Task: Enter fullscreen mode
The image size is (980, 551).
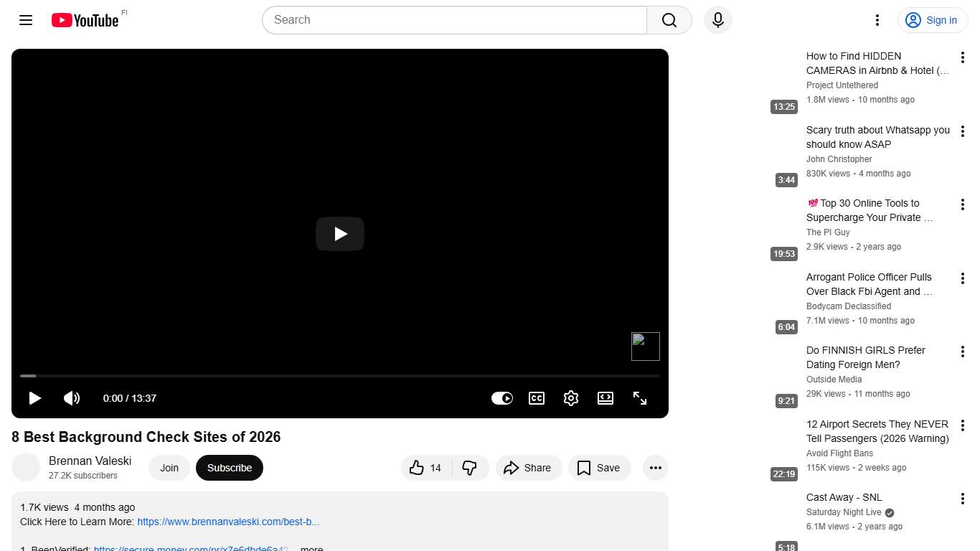Action: [640, 398]
